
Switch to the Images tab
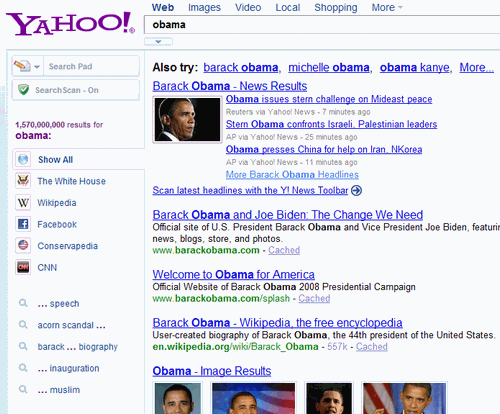pyautogui.click(x=204, y=7)
